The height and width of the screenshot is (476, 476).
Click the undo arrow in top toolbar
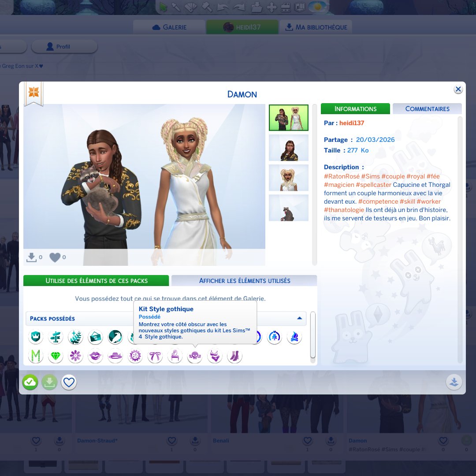(223, 7)
